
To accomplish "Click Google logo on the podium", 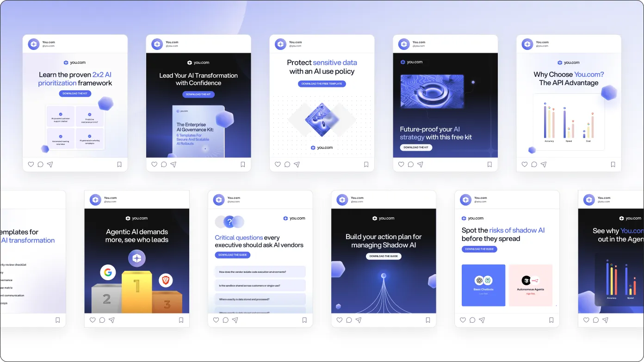I will click(x=107, y=272).
